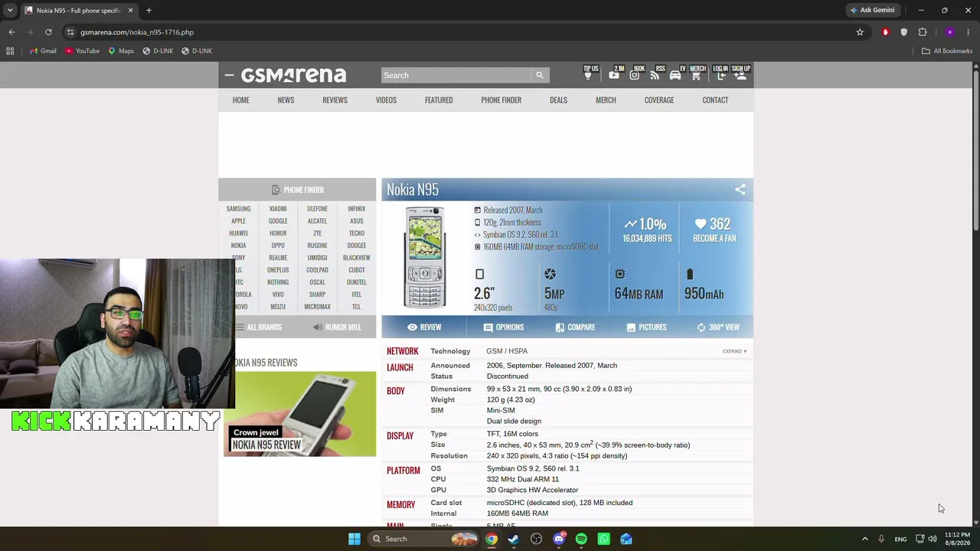Open Chrome's three-dot menu
Screen dimensions: 980x551
click(x=969, y=32)
